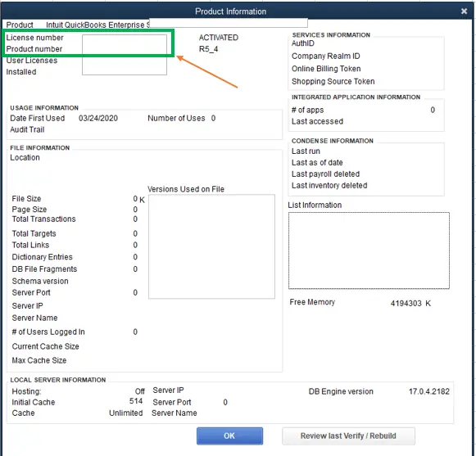Click the AuthID label in Services Information
The height and width of the screenshot is (456, 476).
point(303,43)
